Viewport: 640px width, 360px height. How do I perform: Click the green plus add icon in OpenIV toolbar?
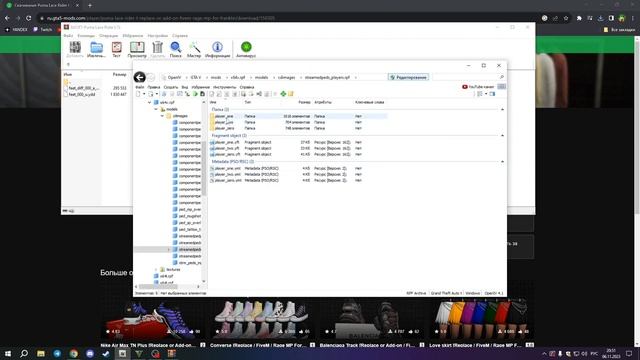[x=283, y=94]
